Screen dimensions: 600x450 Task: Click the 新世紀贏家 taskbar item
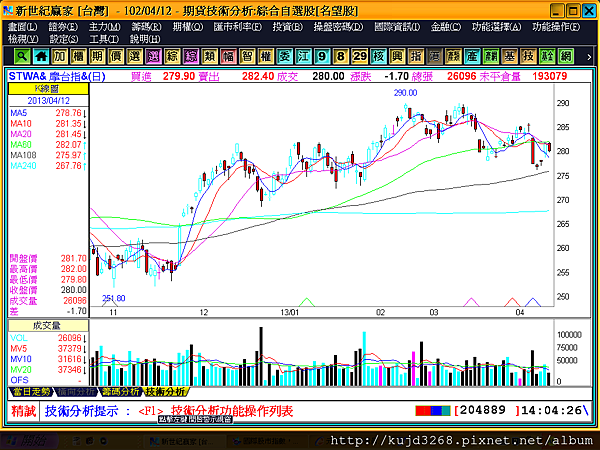pyautogui.click(x=182, y=441)
